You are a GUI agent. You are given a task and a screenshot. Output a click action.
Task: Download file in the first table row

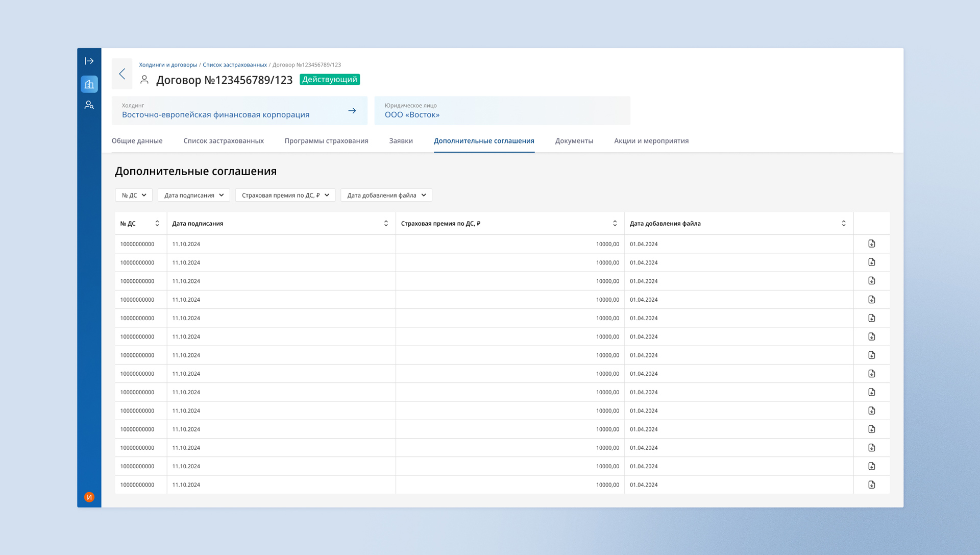(871, 244)
